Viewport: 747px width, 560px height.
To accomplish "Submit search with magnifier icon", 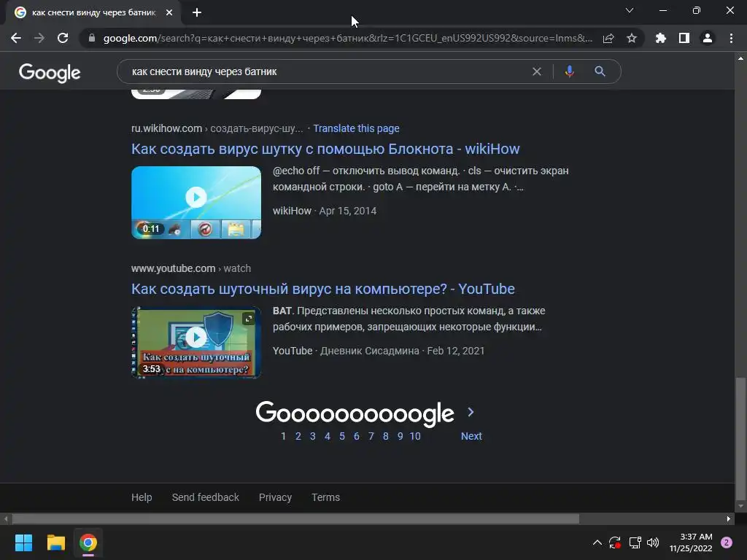I will click(600, 71).
